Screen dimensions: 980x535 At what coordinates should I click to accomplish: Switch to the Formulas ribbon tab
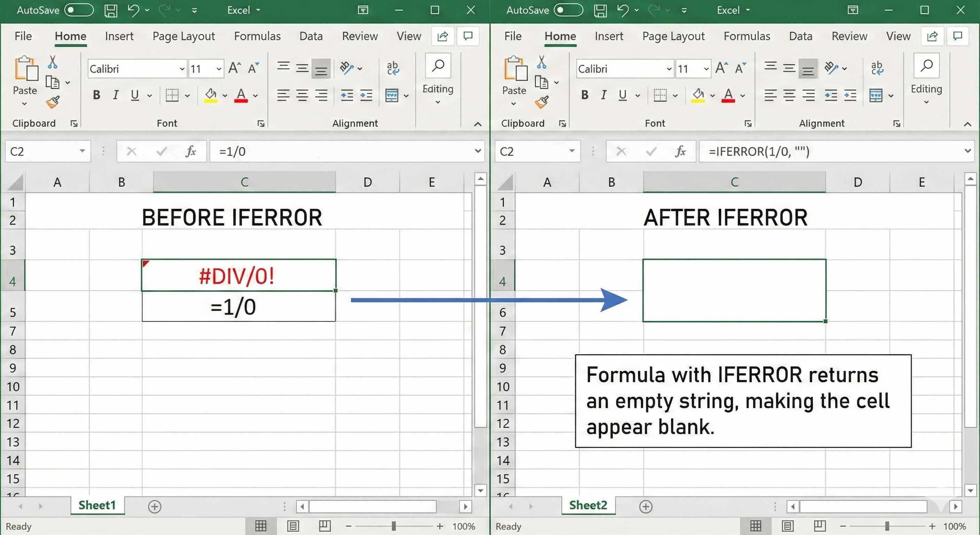[257, 36]
